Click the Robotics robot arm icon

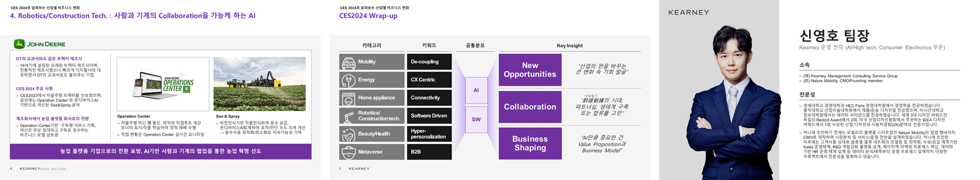[x=348, y=116]
